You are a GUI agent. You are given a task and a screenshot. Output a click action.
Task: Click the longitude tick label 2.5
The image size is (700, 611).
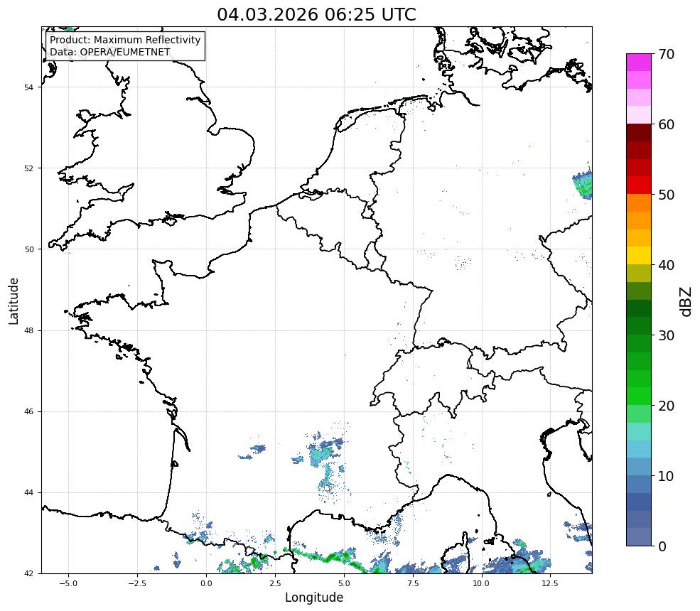click(275, 583)
